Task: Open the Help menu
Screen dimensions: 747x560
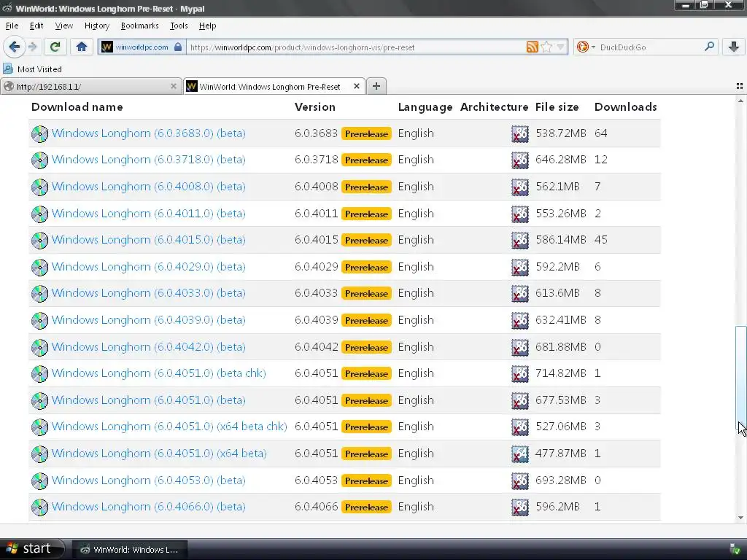Action: coord(207,26)
